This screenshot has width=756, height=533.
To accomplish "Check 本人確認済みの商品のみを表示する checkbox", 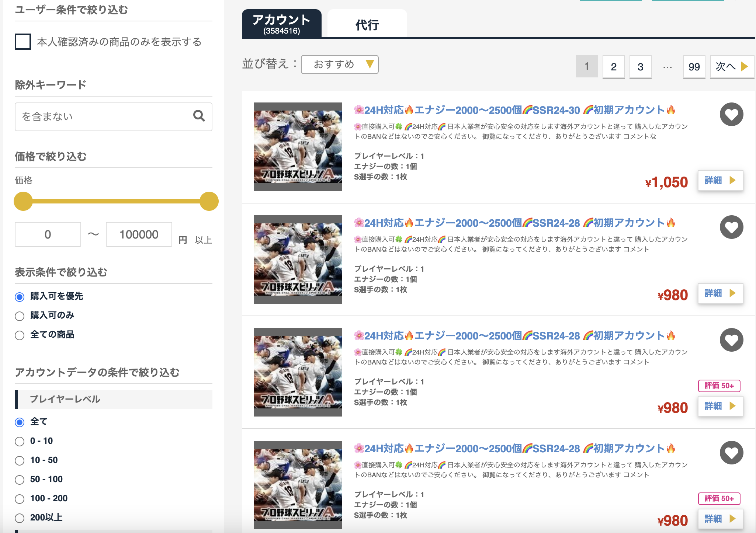I will (x=23, y=42).
